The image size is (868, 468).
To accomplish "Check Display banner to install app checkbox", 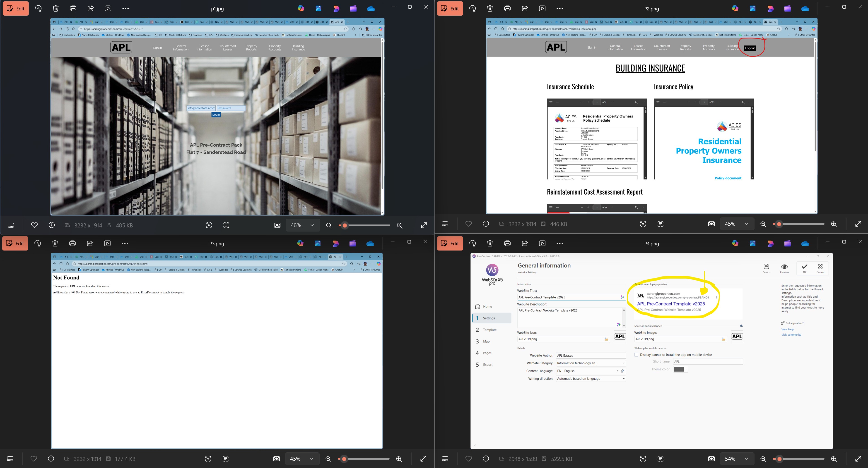I will click(636, 355).
